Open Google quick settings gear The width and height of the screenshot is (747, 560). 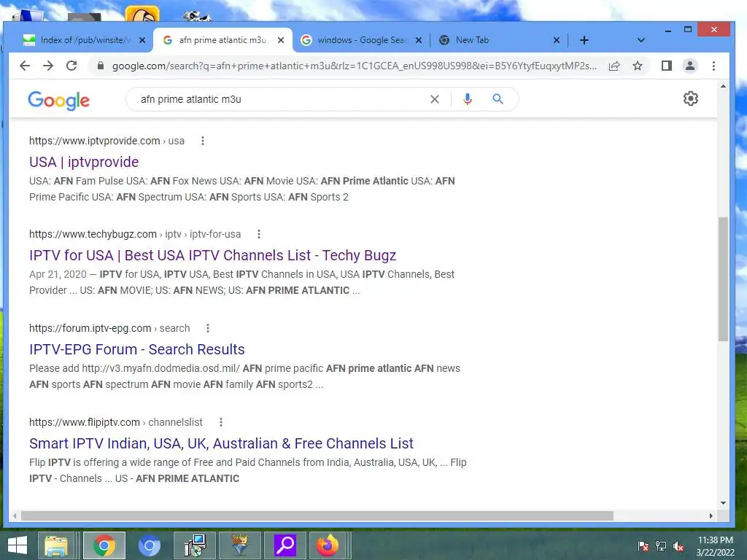click(691, 98)
